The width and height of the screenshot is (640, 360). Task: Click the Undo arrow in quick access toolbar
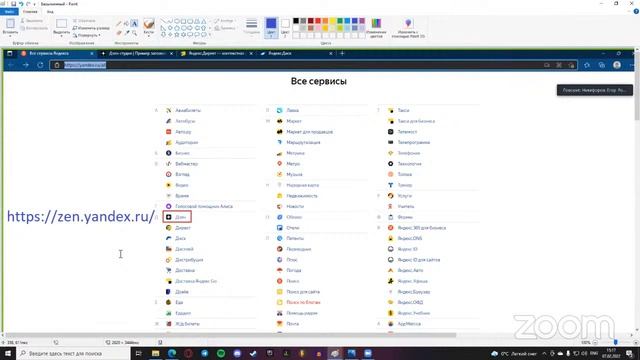[21, 4]
